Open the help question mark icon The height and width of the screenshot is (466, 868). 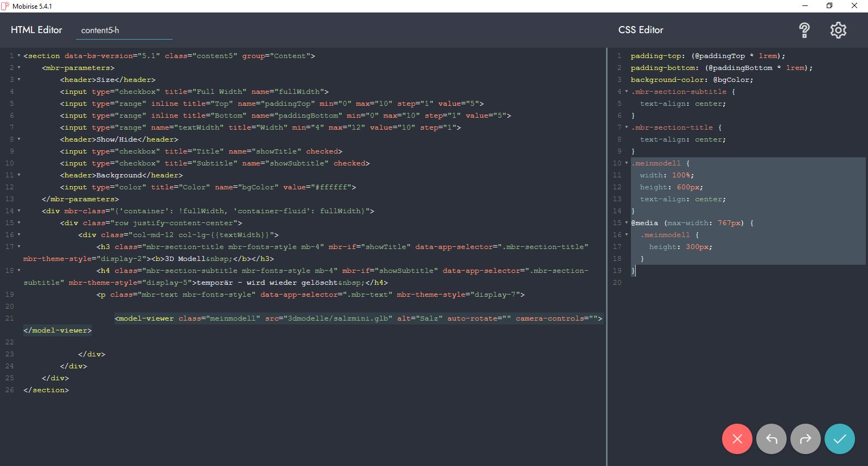pyautogui.click(x=804, y=30)
